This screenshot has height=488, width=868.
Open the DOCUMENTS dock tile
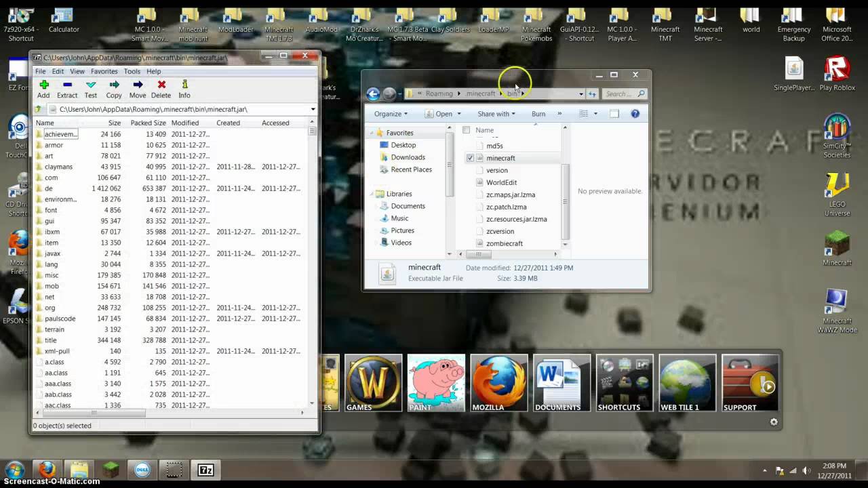[x=562, y=383]
